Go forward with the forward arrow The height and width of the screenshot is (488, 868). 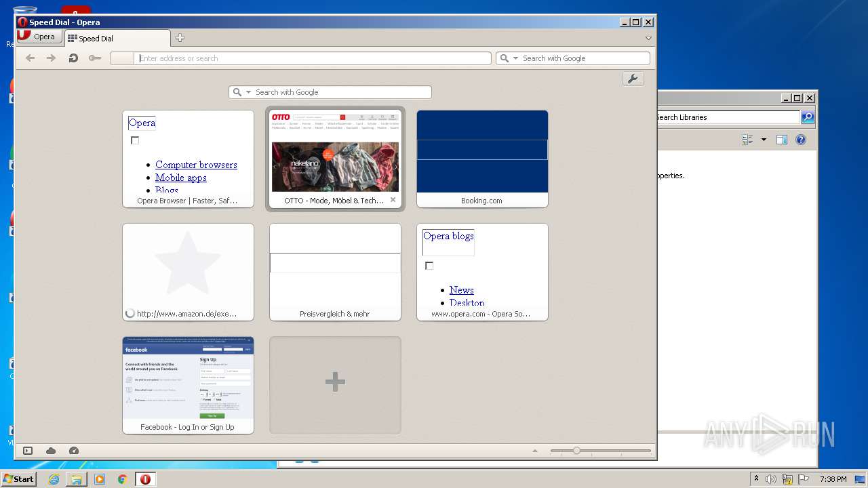(51, 58)
